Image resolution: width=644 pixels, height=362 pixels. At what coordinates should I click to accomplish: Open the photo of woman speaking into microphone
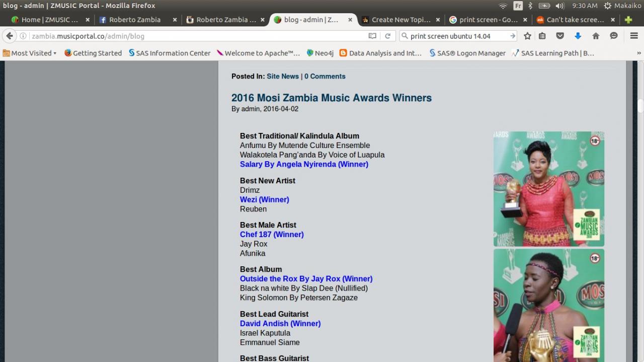pyautogui.click(x=549, y=306)
